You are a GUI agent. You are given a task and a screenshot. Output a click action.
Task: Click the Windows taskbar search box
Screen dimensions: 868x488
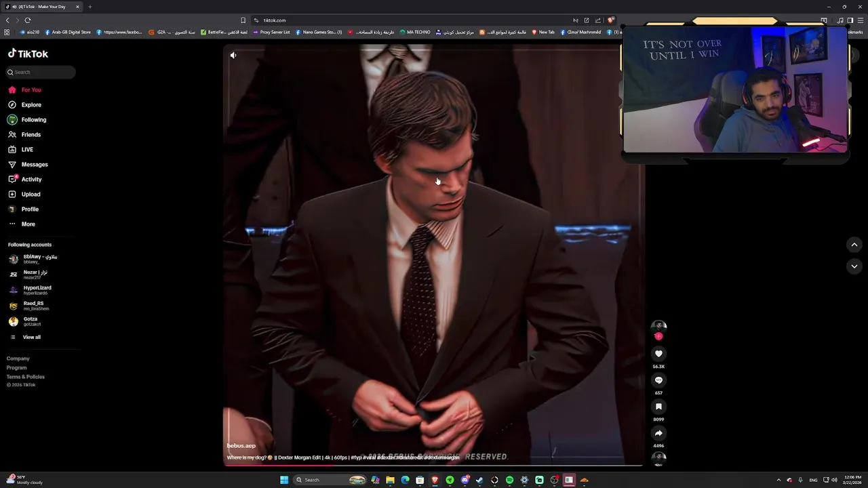[x=330, y=480]
